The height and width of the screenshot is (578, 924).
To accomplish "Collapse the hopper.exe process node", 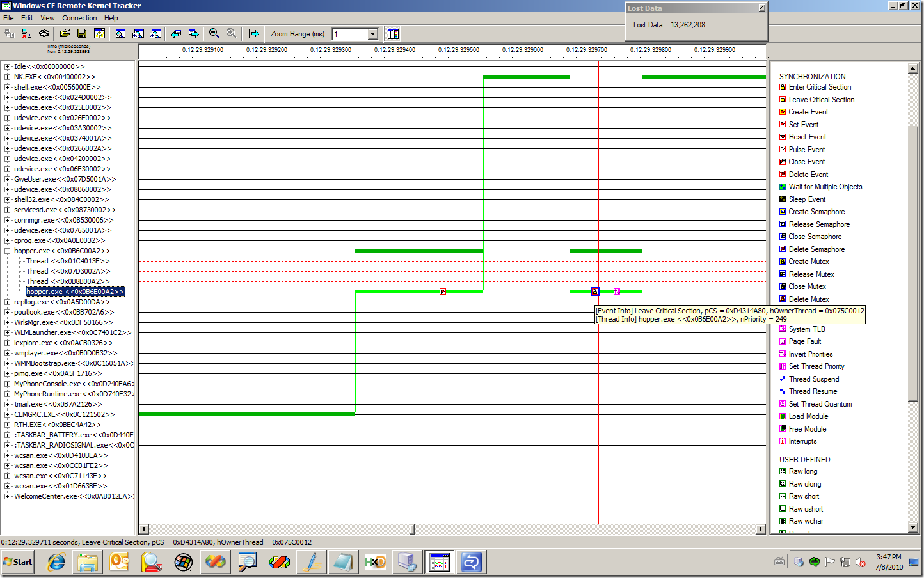I will click(x=7, y=251).
